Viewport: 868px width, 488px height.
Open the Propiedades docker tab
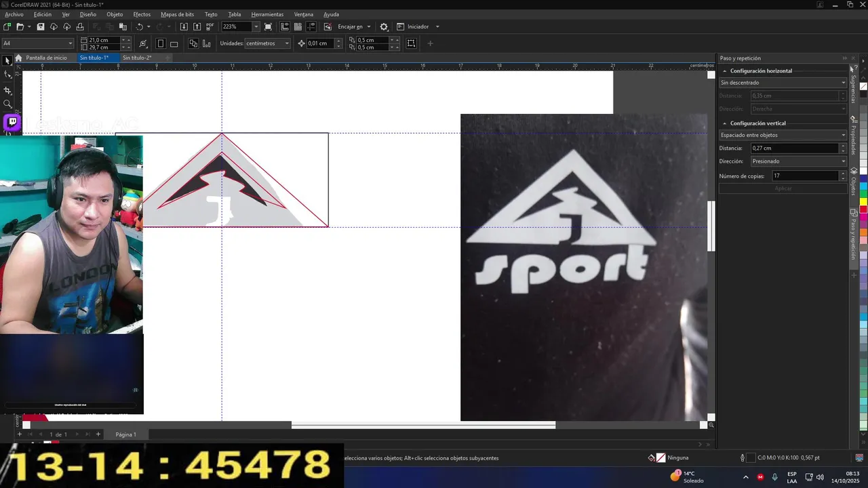pos(853,136)
